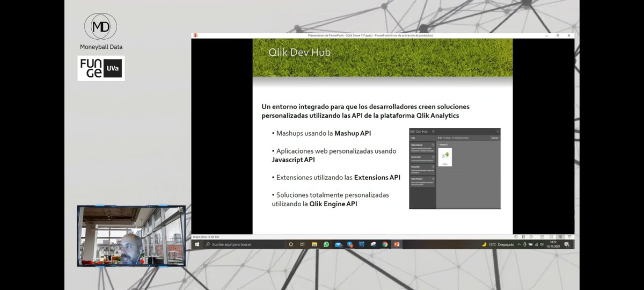The image size is (644, 290).
Task: Click the Moneyball Data logo
Action: point(101,31)
